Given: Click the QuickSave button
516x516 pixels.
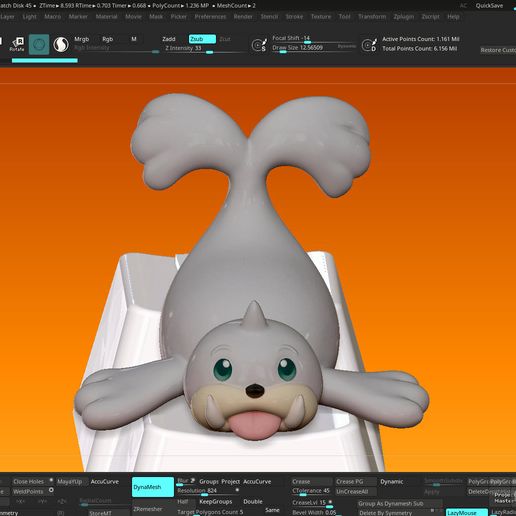Looking at the screenshot, I should coord(489,6).
